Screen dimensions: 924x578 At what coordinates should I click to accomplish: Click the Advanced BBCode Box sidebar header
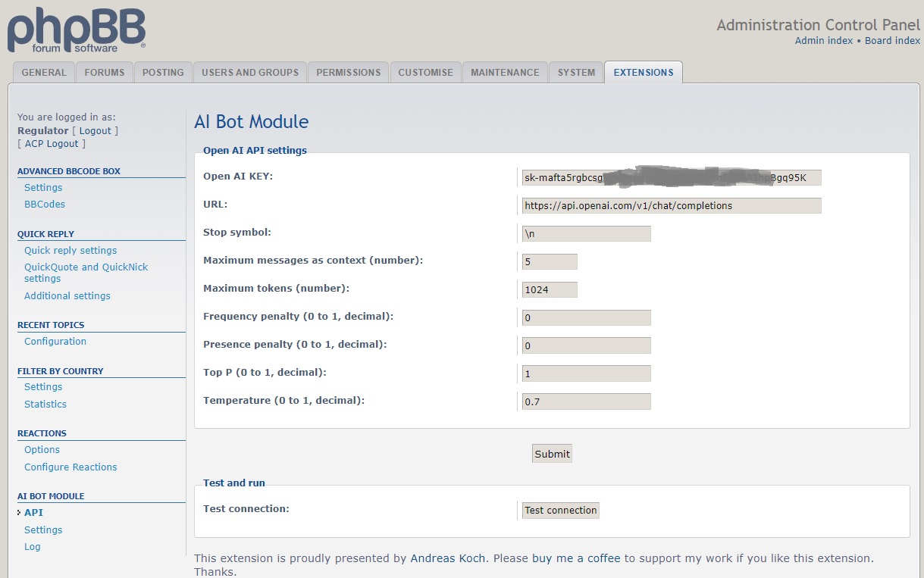coord(69,171)
